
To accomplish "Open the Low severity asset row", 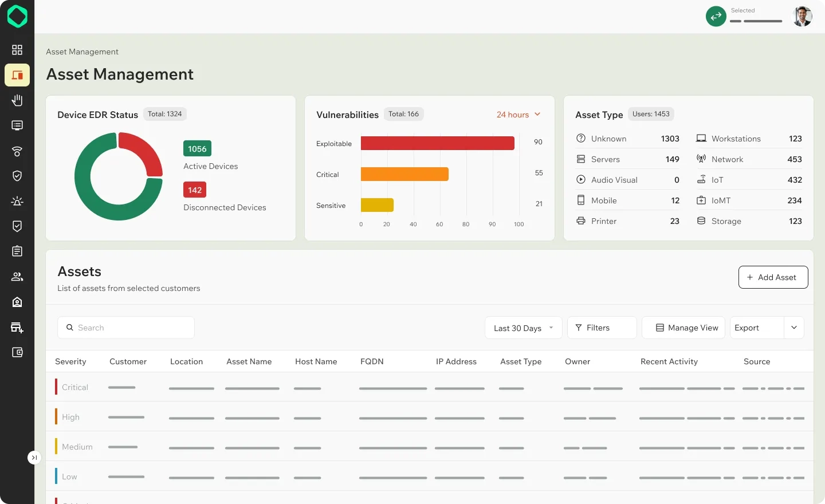I will 430,477.
